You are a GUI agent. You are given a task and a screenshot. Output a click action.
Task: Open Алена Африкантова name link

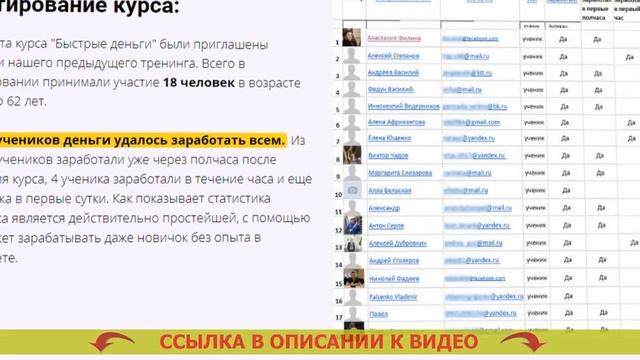point(396,122)
